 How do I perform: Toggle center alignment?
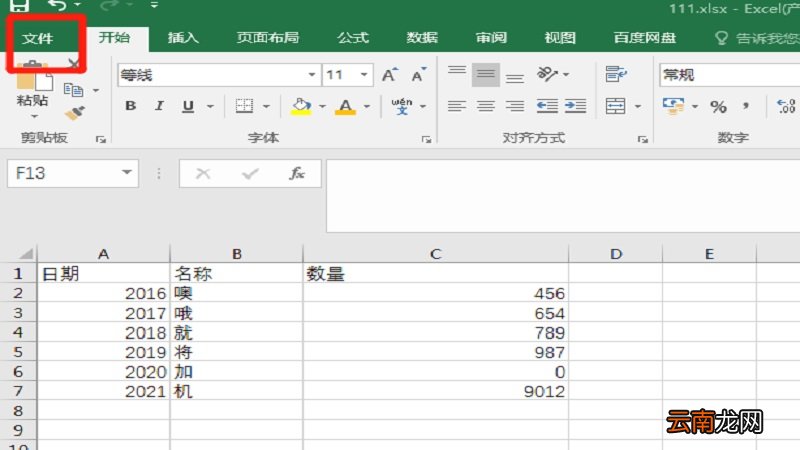coord(486,106)
